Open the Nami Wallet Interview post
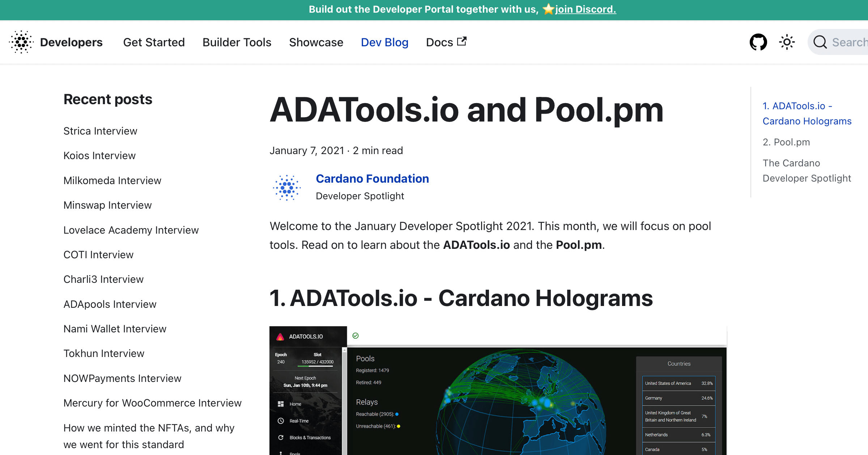 click(115, 329)
